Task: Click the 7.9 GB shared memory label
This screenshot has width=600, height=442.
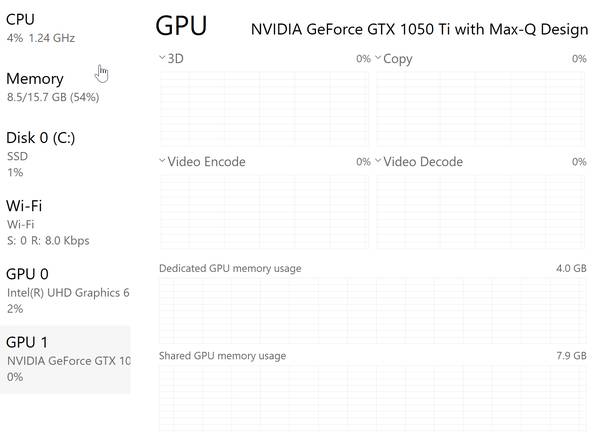Action: pos(571,356)
